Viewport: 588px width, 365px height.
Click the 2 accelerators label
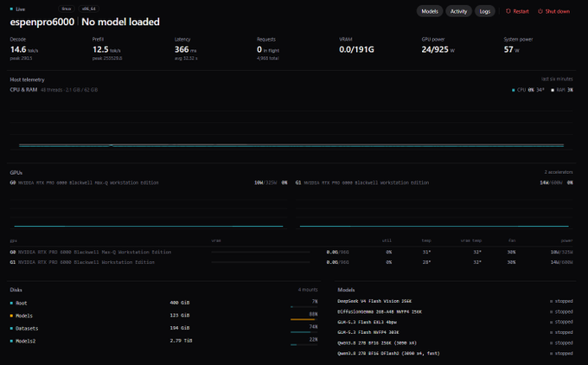(559, 172)
